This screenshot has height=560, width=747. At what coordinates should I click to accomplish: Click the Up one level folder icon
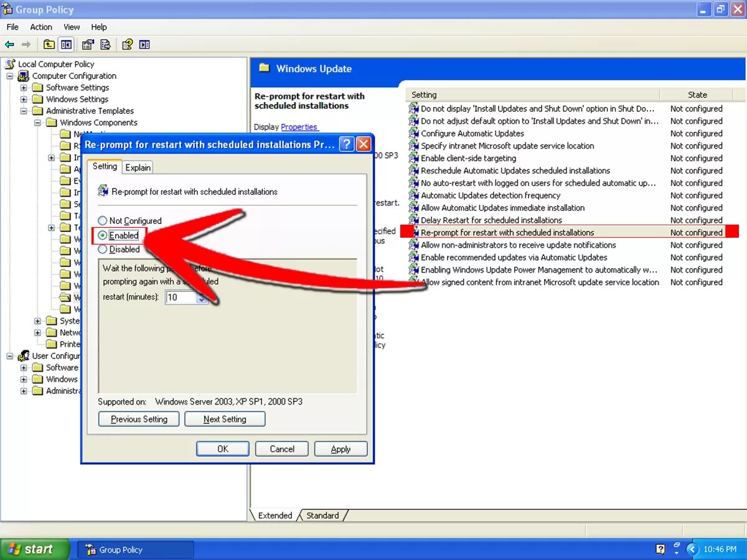tap(49, 45)
